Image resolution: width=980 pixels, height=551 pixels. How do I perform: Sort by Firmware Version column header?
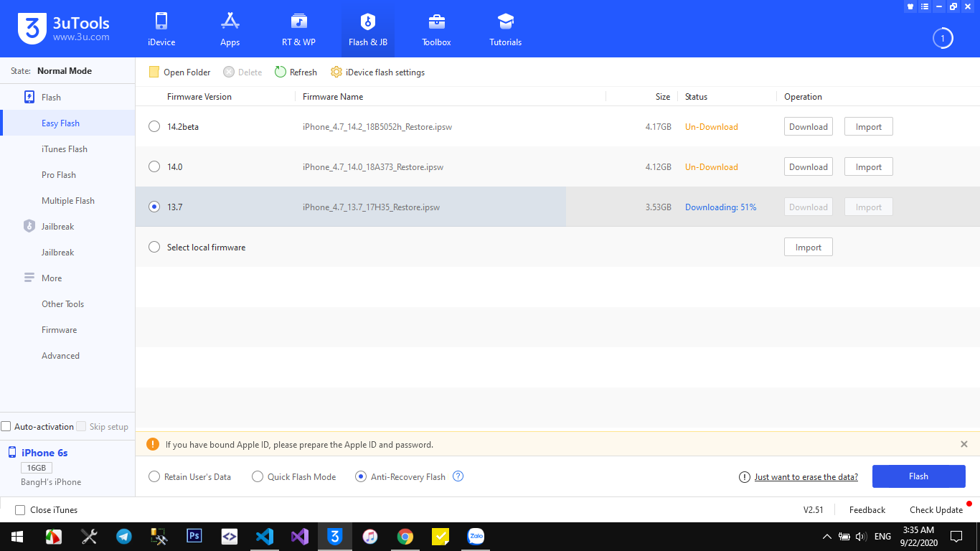pyautogui.click(x=199, y=96)
